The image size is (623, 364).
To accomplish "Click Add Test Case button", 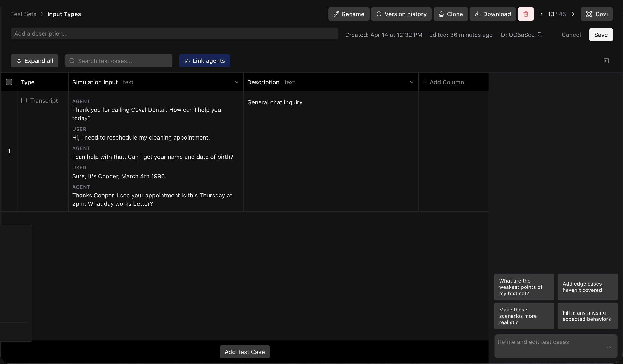I will click(x=245, y=352).
